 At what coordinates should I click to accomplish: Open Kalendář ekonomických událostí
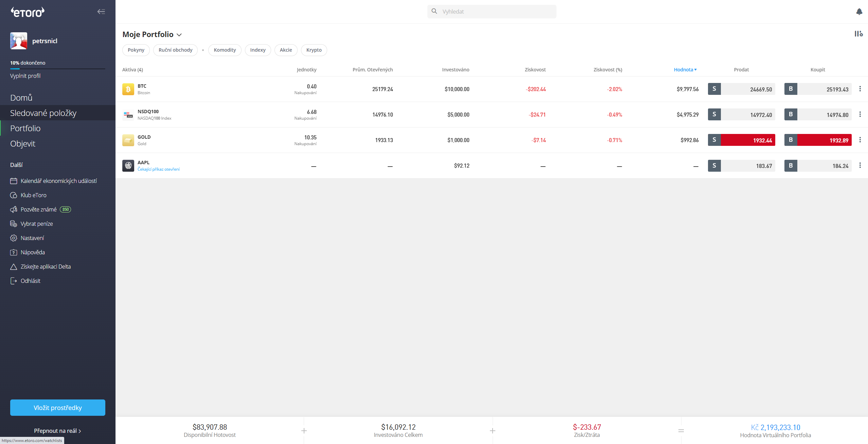click(x=59, y=181)
